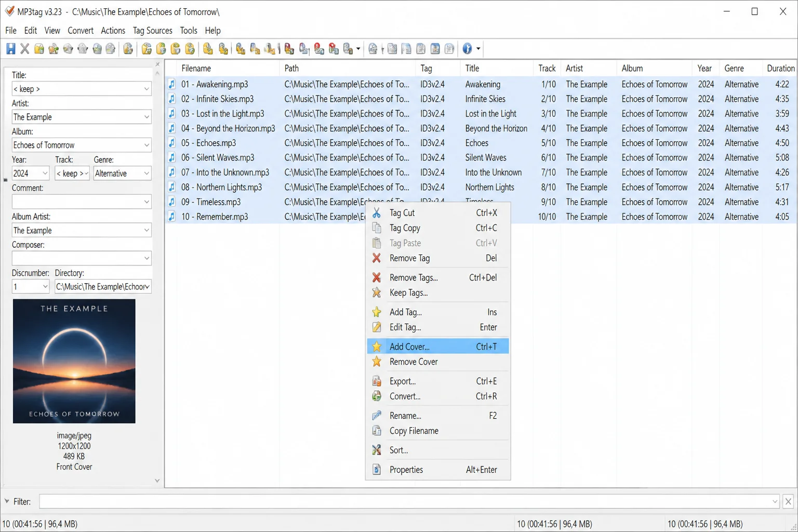Click music note icon of 02 - Infinite Skies.mp3
Image resolution: width=798 pixels, height=532 pixels.
coord(172,99)
